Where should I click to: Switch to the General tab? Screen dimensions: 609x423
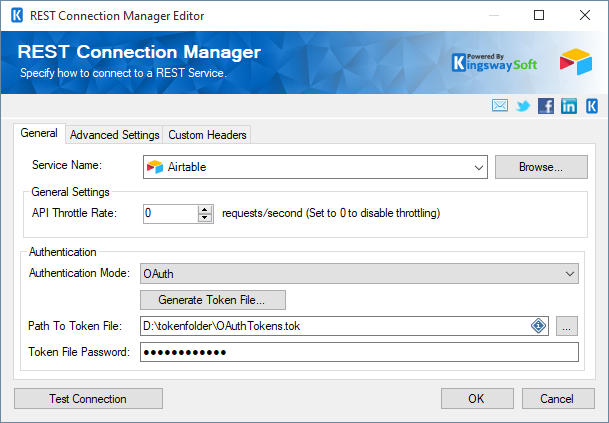(39, 133)
